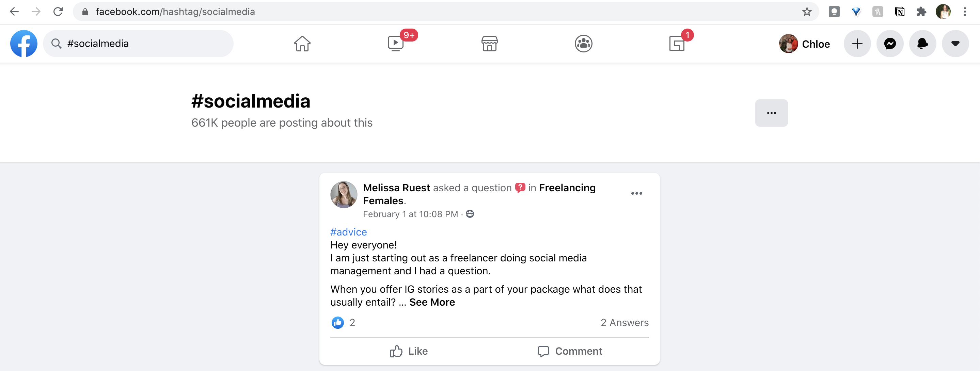Like Melissa Ruest's post
The width and height of the screenshot is (980, 371).
point(409,351)
